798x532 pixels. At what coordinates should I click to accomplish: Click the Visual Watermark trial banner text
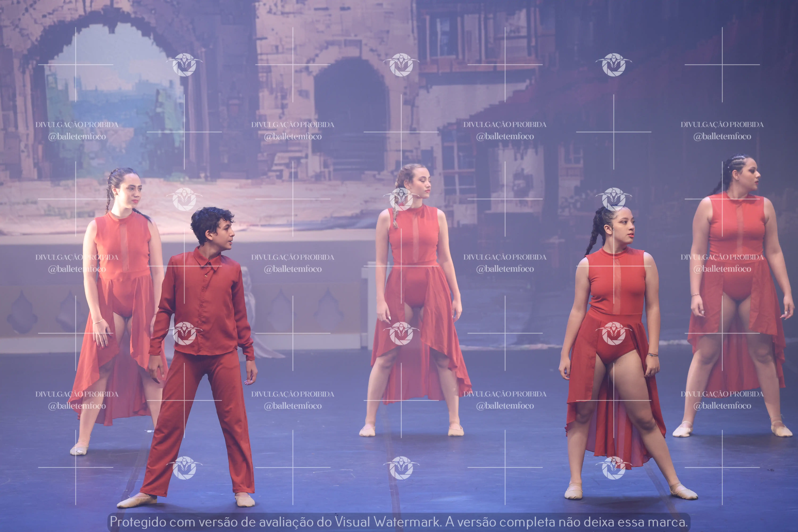click(399, 522)
